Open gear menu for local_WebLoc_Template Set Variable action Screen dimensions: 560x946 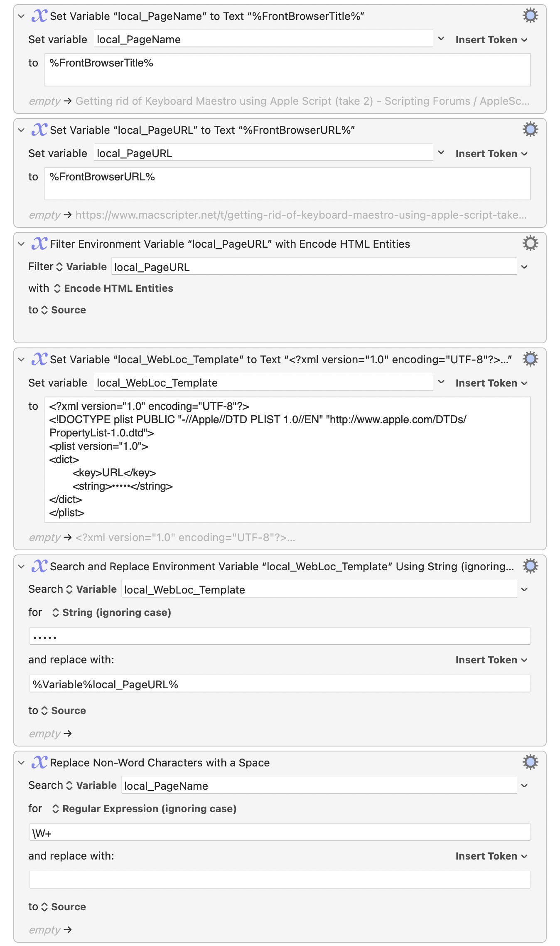[x=530, y=359]
